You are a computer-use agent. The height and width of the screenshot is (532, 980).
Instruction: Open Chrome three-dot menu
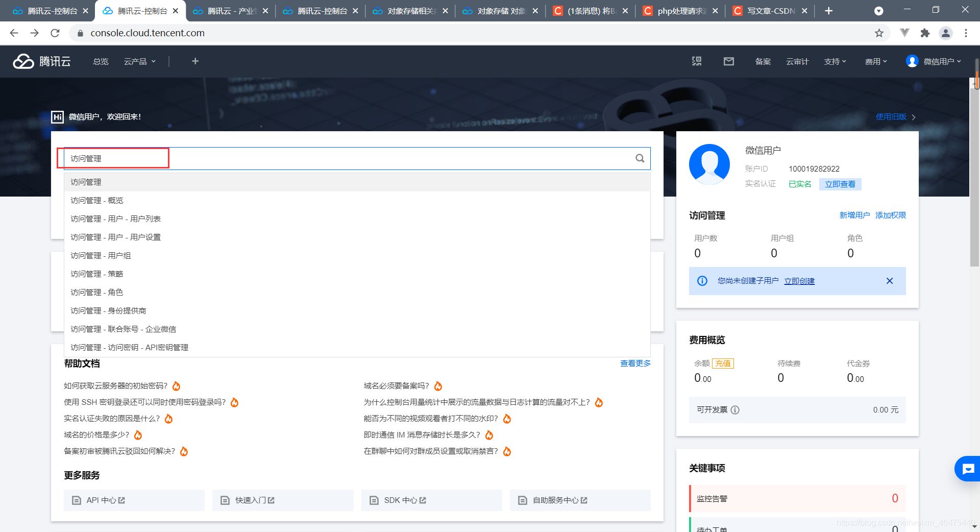click(966, 33)
